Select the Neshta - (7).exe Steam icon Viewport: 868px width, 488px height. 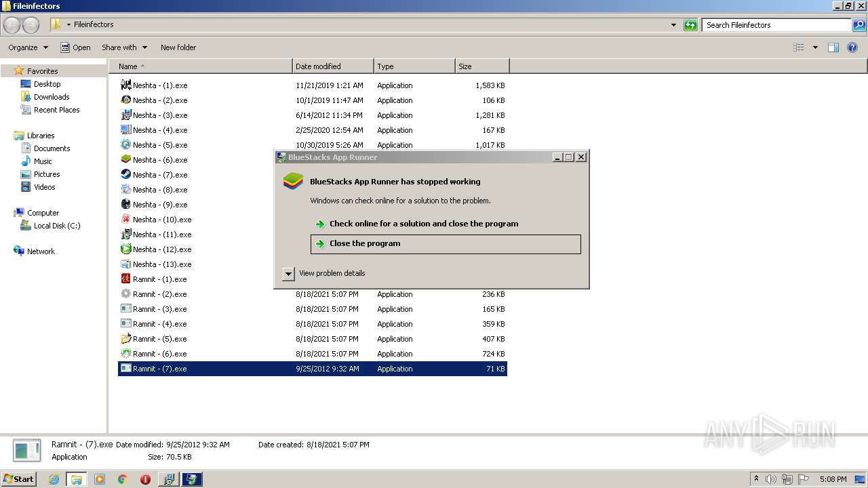tap(125, 174)
